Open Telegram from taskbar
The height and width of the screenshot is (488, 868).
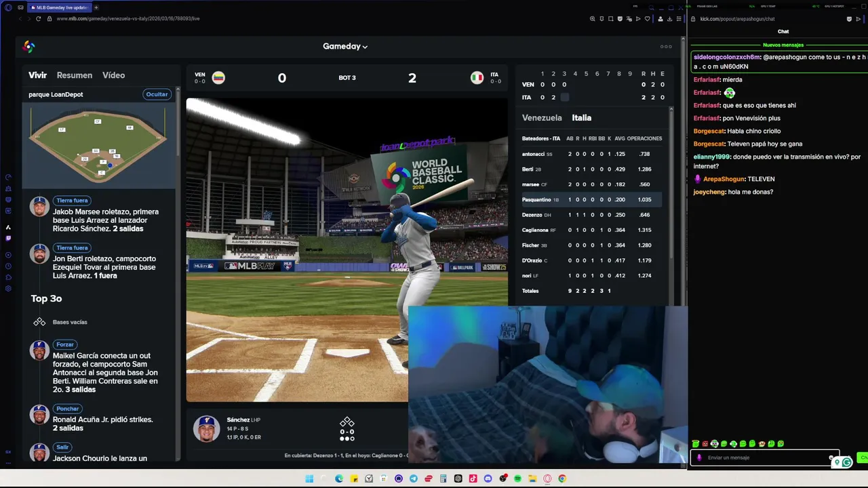pyautogui.click(x=414, y=479)
